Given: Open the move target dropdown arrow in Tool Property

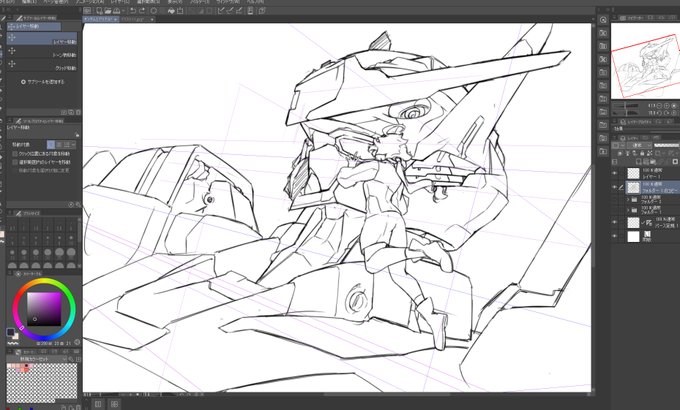Looking at the screenshot, I should click(73, 144).
